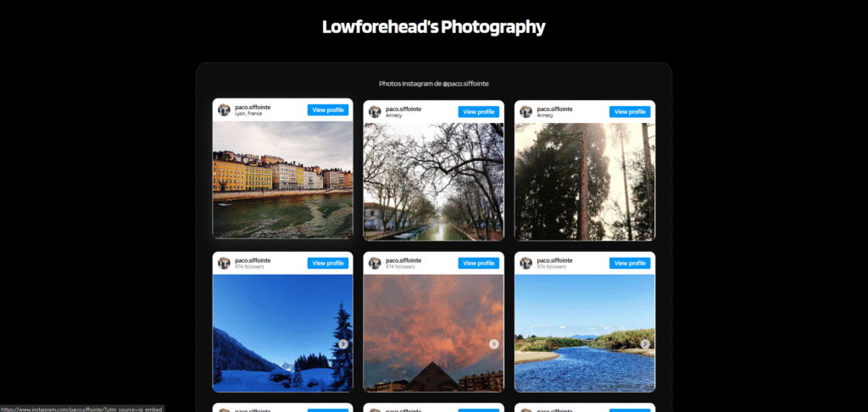The image size is (868, 412).
Task: Advance the orange sunset carousel with its next arrow
Action: click(x=494, y=344)
